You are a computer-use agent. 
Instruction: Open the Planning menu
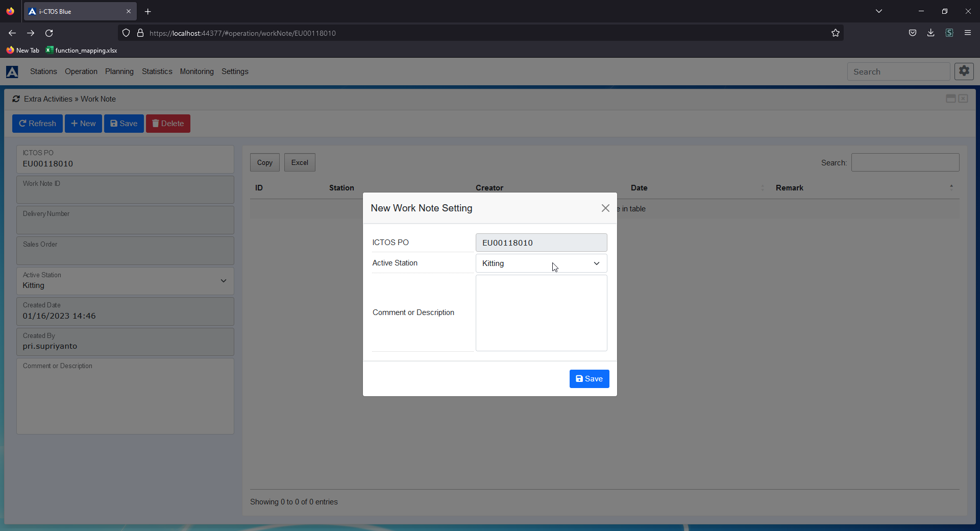tap(119, 71)
